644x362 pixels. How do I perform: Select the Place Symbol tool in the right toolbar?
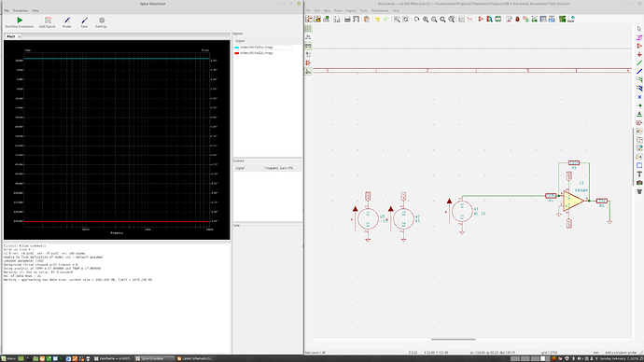click(639, 46)
